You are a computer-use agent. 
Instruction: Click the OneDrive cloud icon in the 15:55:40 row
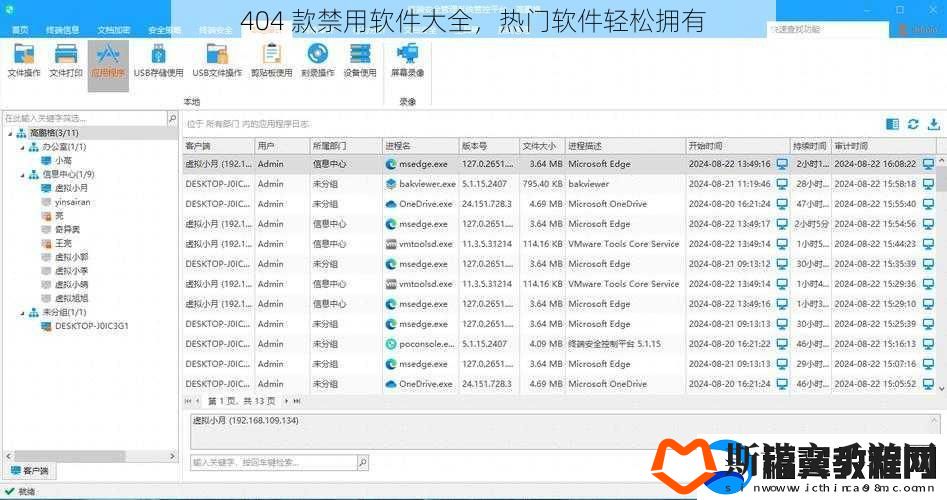coord(391,204)
